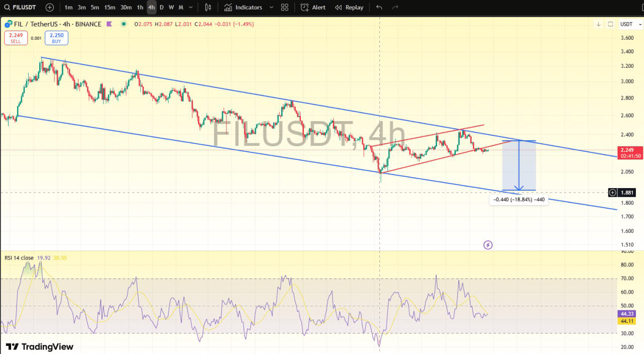Click the 30.00 RSI axis label

pyautogui.click(x=627, y=333)
